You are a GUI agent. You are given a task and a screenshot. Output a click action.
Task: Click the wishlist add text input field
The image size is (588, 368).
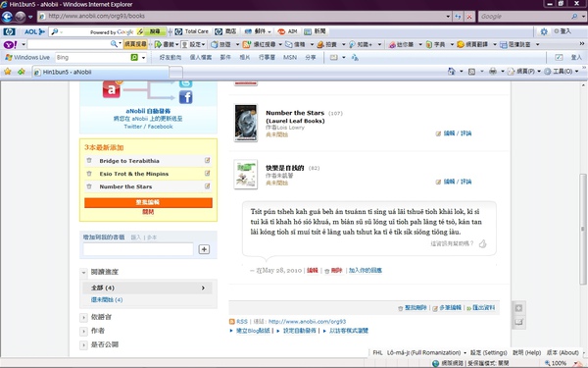(x=138, y=249)
